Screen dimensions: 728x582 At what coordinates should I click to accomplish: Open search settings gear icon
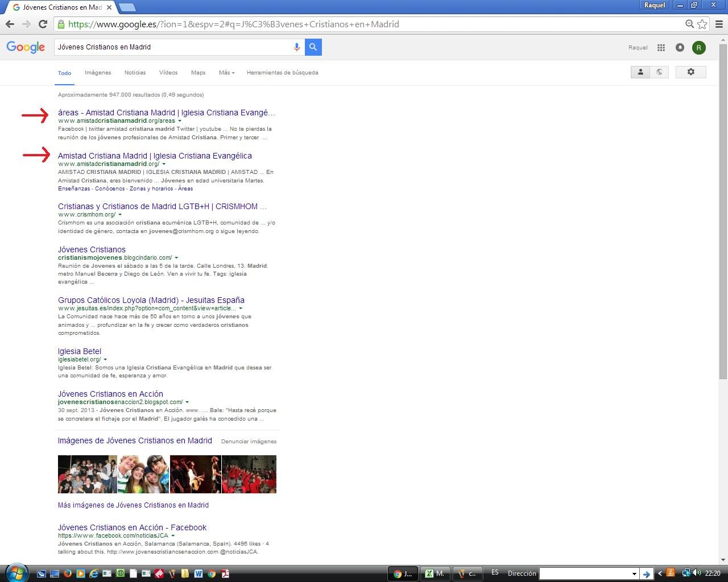coord(691,72)
